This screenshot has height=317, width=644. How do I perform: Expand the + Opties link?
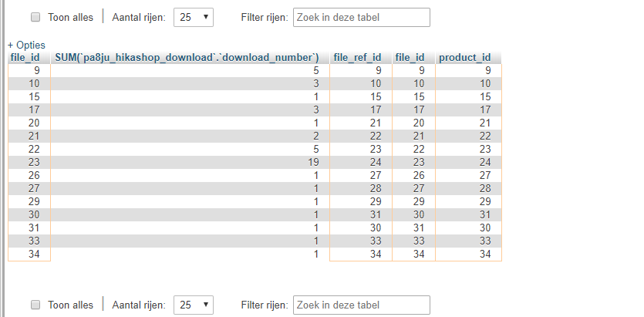click(x=26, y=46)
